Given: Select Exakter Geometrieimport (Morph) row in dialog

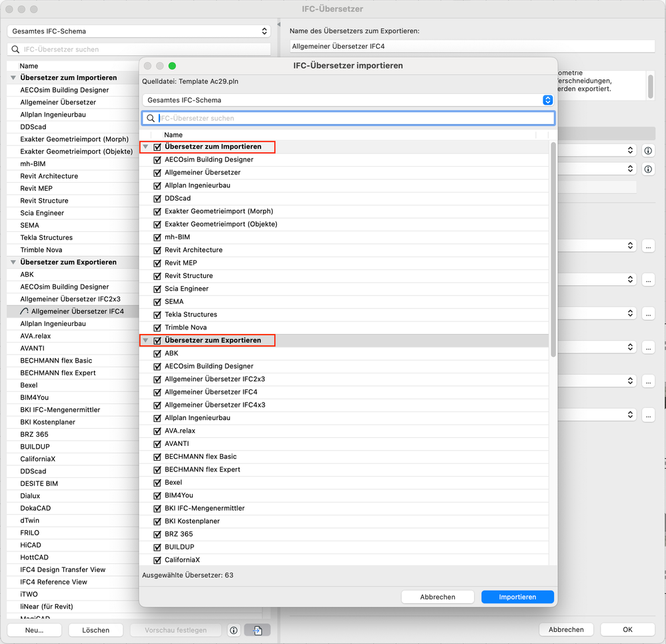Looking at the screenshot, I should pos(345,211).
